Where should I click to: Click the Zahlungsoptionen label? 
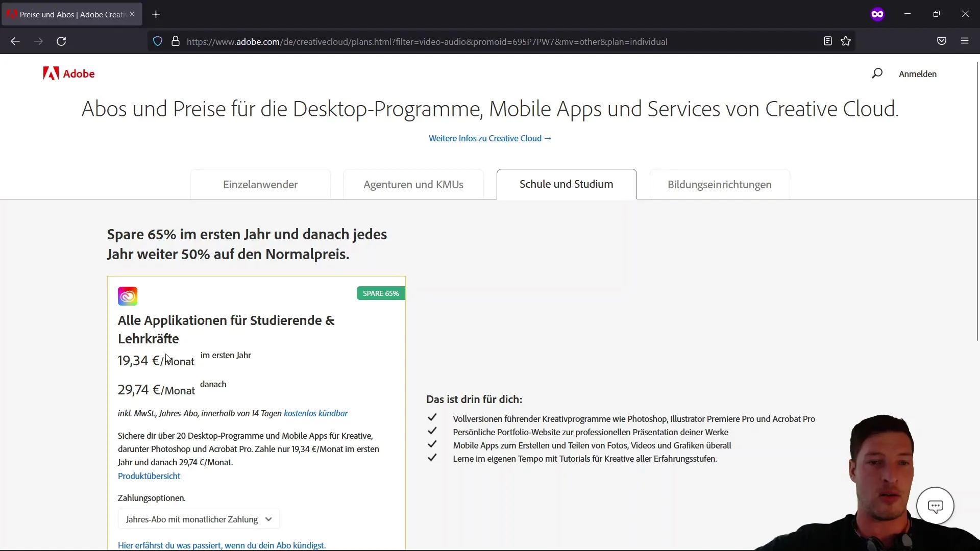point(152,498)
